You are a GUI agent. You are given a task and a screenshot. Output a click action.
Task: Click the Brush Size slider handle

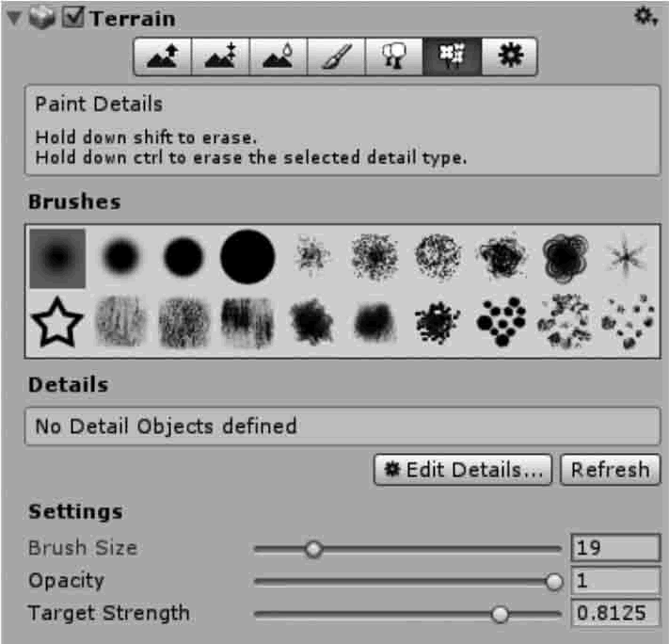point(313,549)
